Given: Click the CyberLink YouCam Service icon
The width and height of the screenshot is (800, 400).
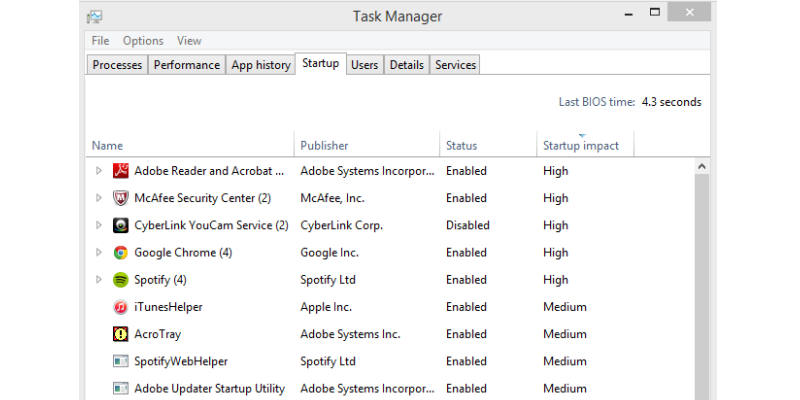Looking at the screenshot, I should point(120,225).
